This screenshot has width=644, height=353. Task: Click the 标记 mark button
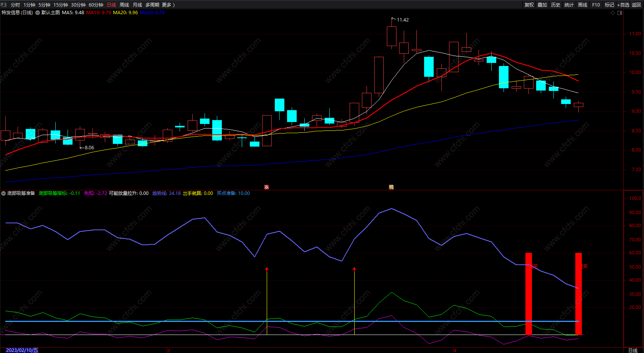(609, 5)
